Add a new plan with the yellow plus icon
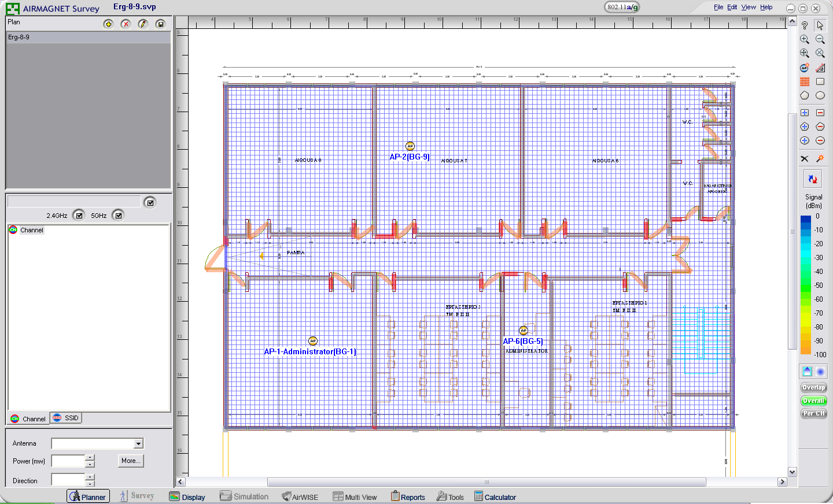Screen dimensions: 833x504 coord(108,24)
